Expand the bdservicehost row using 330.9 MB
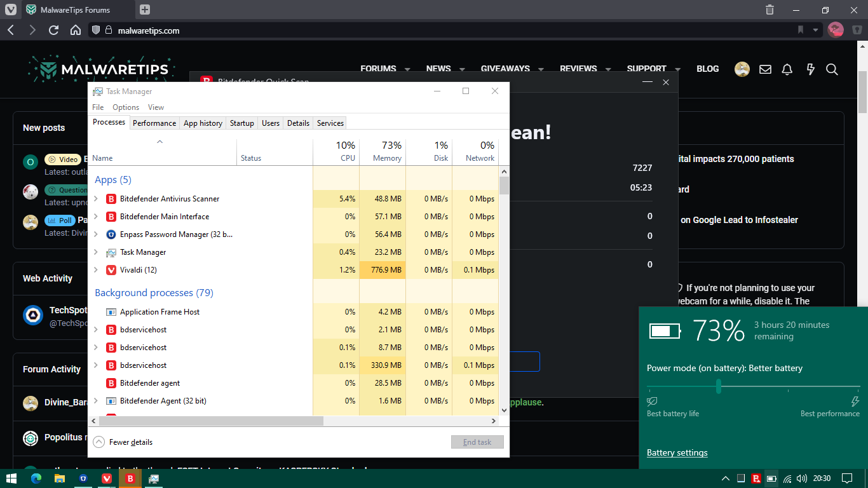This screenshot has width=868, height=488. (96, 365)
